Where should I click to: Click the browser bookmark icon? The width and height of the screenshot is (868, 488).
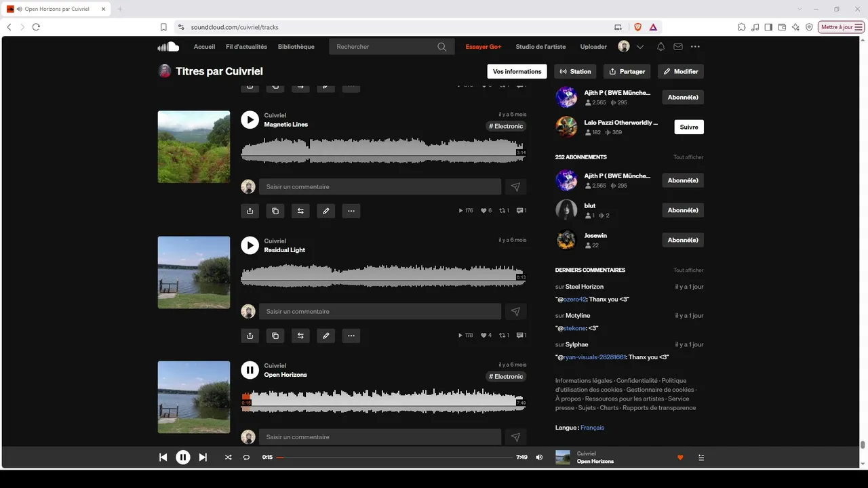pyautogui.click(x=163, y=27)
